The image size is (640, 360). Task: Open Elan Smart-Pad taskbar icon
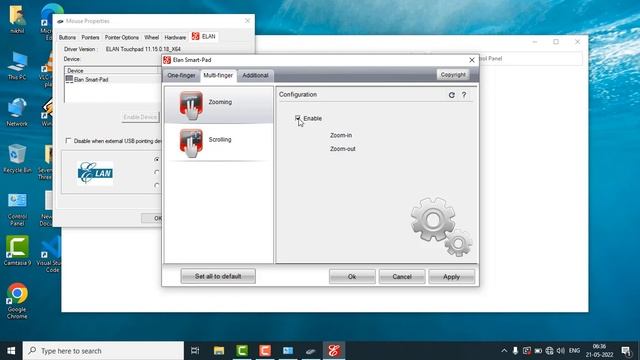tap(334, 351)
